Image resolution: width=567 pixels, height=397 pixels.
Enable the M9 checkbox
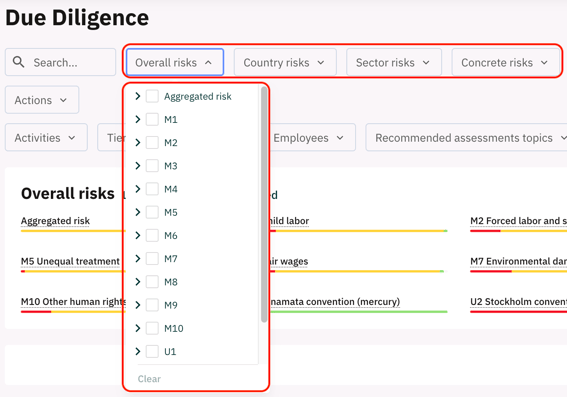(x=152, y=305)
